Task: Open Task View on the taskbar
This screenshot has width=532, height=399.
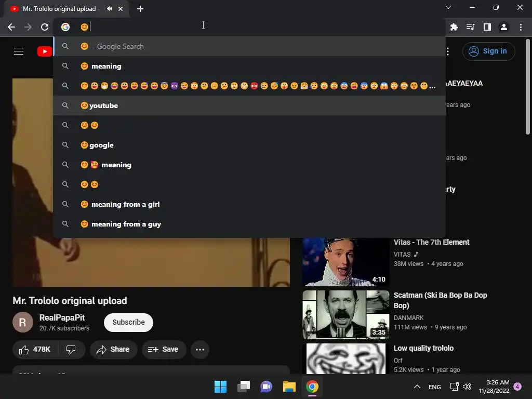Action: pyautogui.click(x=244, y=387)
